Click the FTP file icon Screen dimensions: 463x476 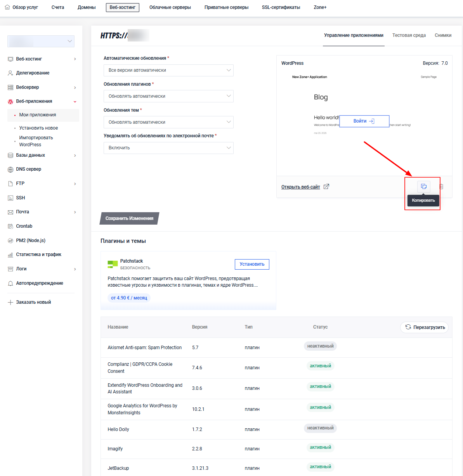(10, 183)
